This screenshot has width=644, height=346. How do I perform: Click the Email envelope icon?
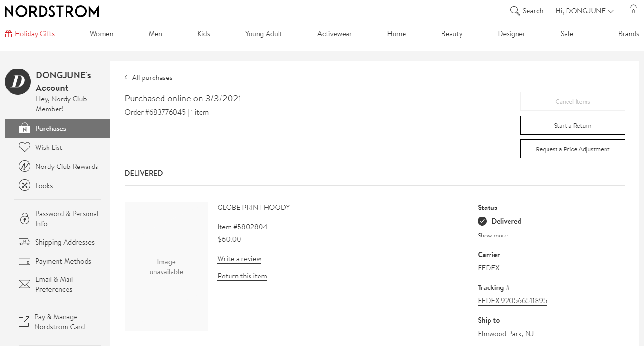(x=25, y=284)
